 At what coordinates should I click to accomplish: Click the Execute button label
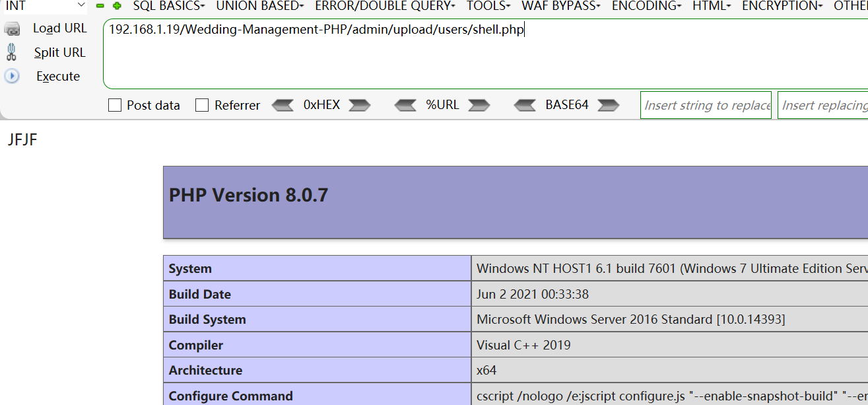point(58,76)
